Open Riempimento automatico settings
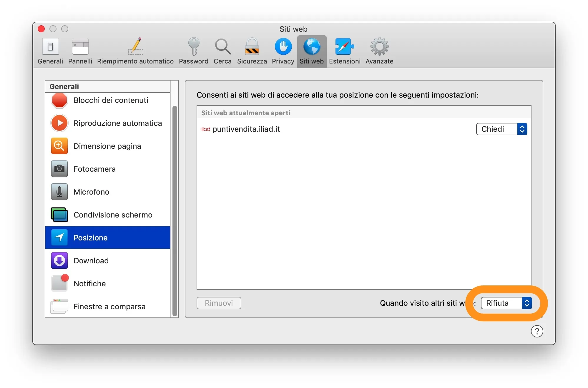Screen dimensions: 588x388 point(135,51)
